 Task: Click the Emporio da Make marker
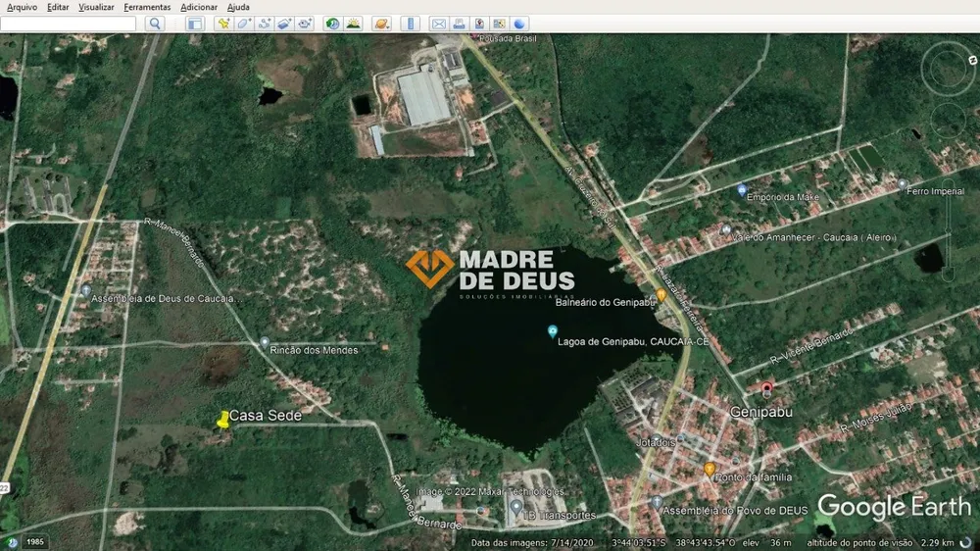pos(741,189)
